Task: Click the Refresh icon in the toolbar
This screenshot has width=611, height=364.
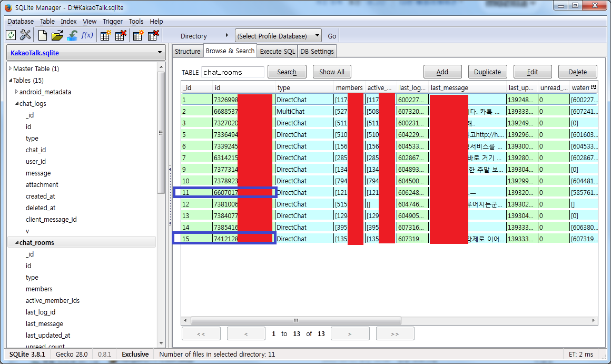Action: tap(11, 35)
